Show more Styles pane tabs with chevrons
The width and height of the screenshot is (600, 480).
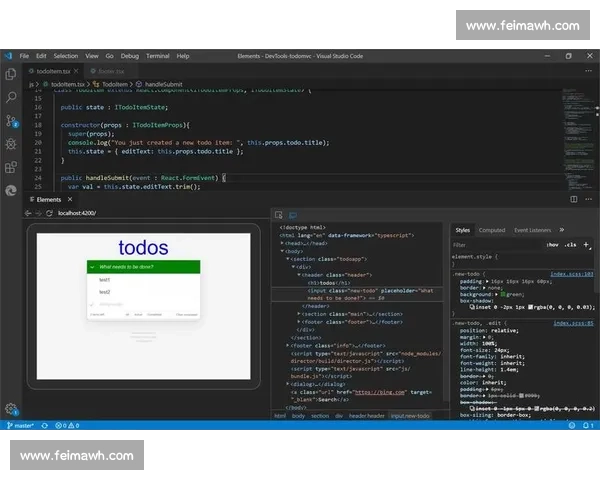(562, 230)
